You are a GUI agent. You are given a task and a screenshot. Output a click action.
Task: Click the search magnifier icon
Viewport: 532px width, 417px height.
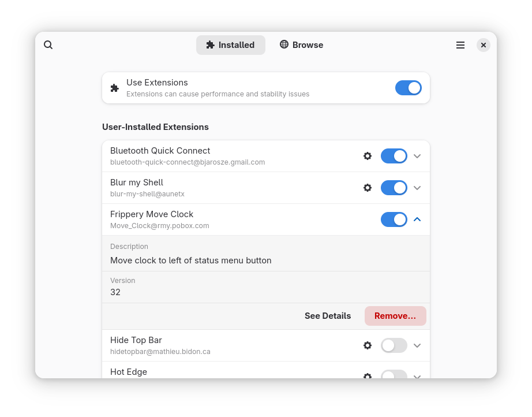[48, 45]
